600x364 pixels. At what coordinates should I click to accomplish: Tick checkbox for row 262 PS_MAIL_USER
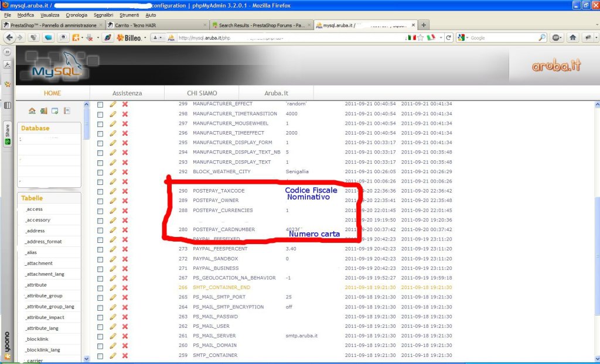pyautogui.click(x=100, y=327)
